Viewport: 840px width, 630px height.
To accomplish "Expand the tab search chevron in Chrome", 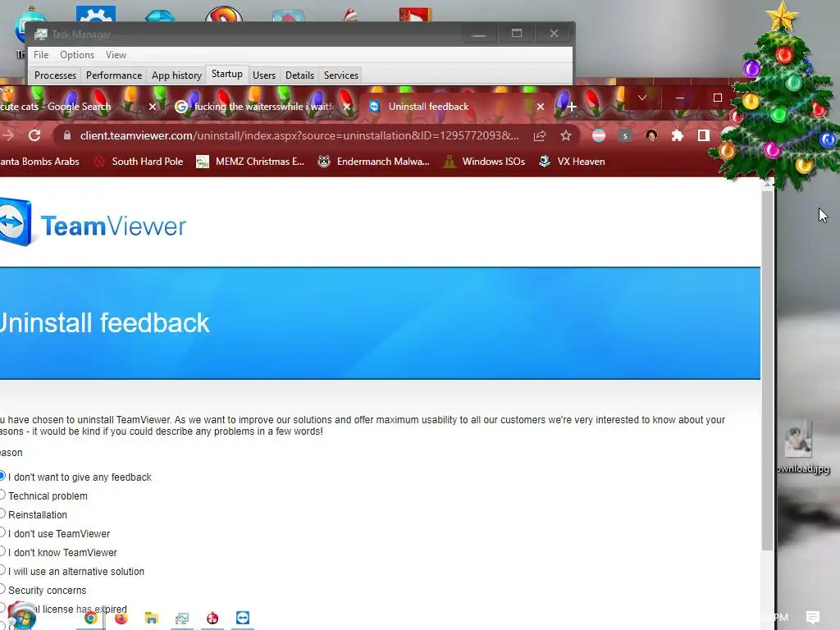I will pyautogui.click(x=641, y=98).
